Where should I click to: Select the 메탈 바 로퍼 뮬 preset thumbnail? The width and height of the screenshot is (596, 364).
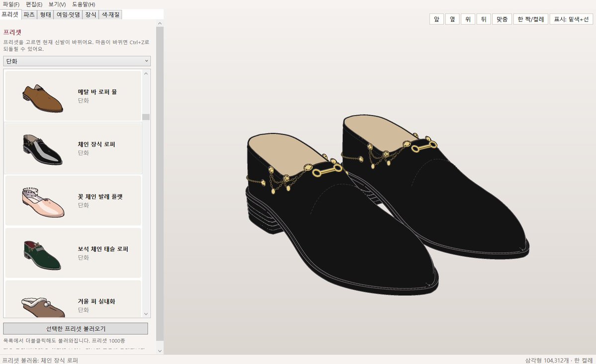coord(43,98)
